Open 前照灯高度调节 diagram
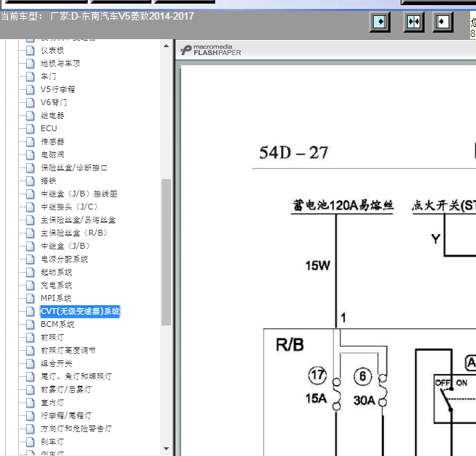Screen dimensions: 476x456 coord(68,351)
